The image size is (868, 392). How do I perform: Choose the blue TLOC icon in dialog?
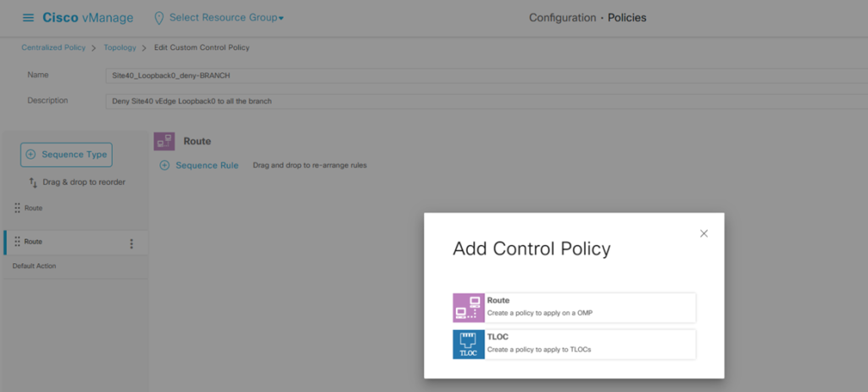tap(469, 344)
